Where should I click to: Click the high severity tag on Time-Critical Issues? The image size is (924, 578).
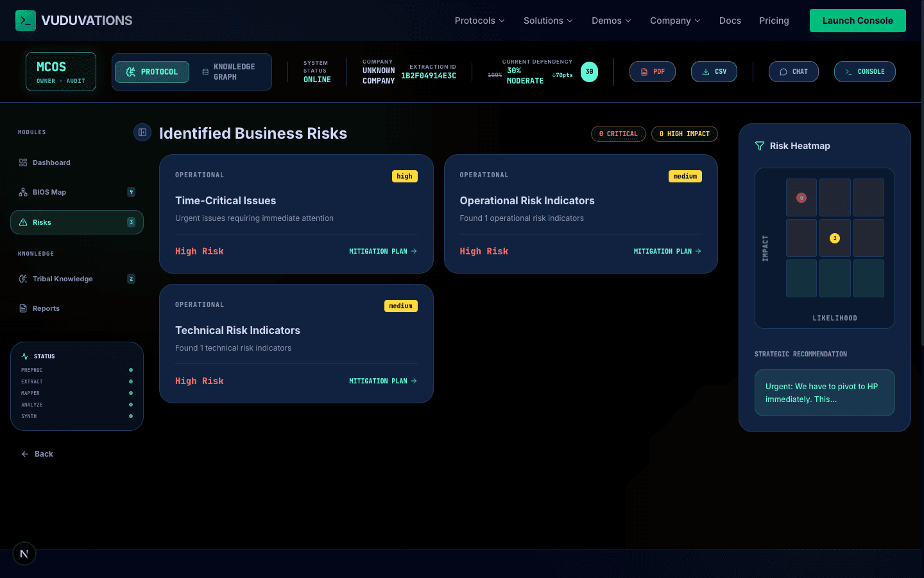pyautogui.click(x=405, y=177)
